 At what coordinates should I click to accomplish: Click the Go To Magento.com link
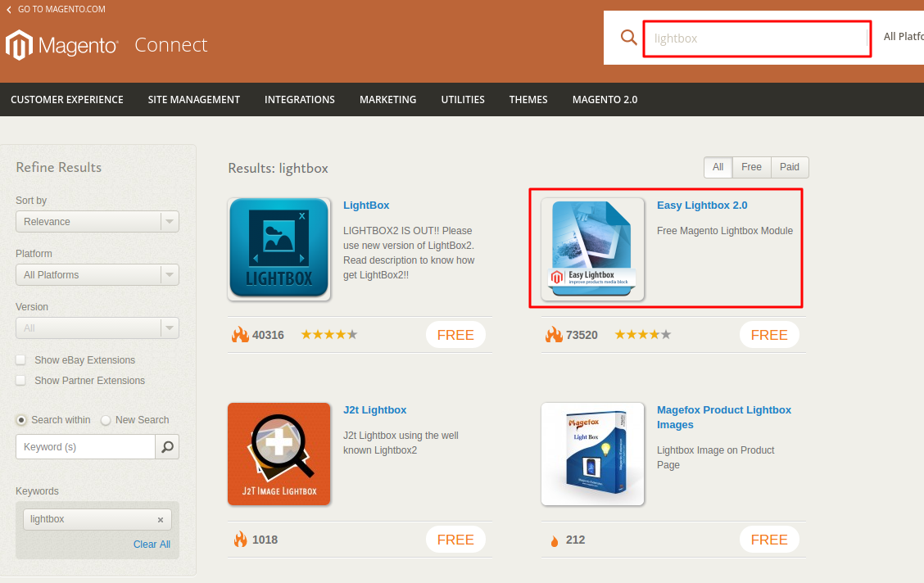coord(61,10)
